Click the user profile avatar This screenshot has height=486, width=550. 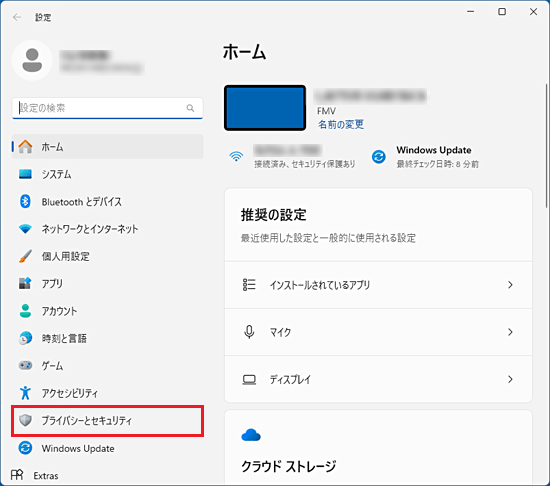pyautogui.click(x=32, y=60)
